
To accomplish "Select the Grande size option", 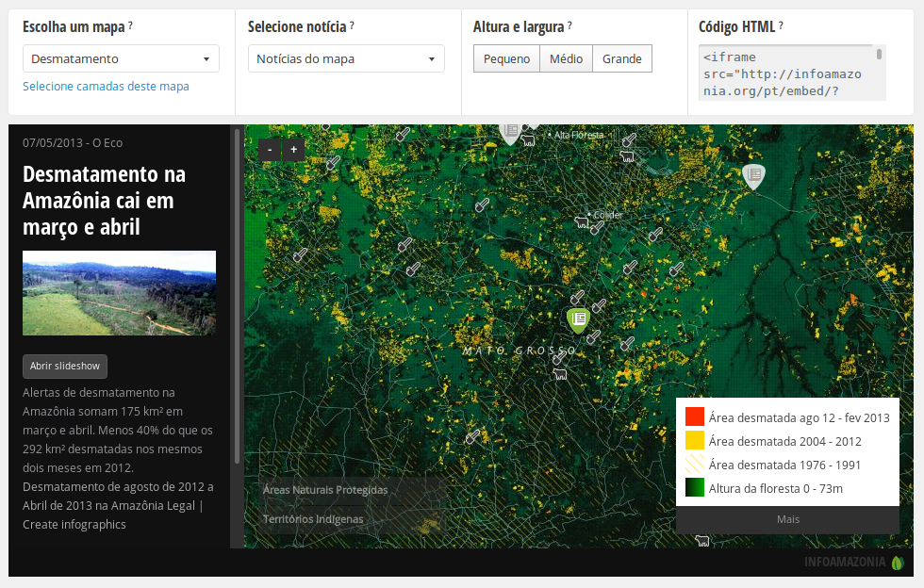I will [x=622, y=59].
